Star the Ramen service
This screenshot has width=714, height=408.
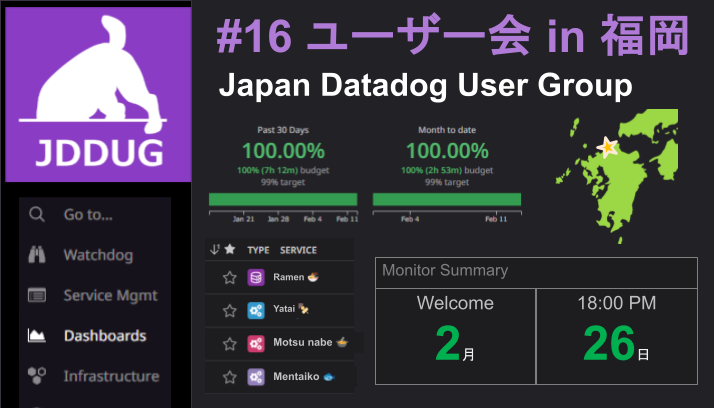[229, 277]
